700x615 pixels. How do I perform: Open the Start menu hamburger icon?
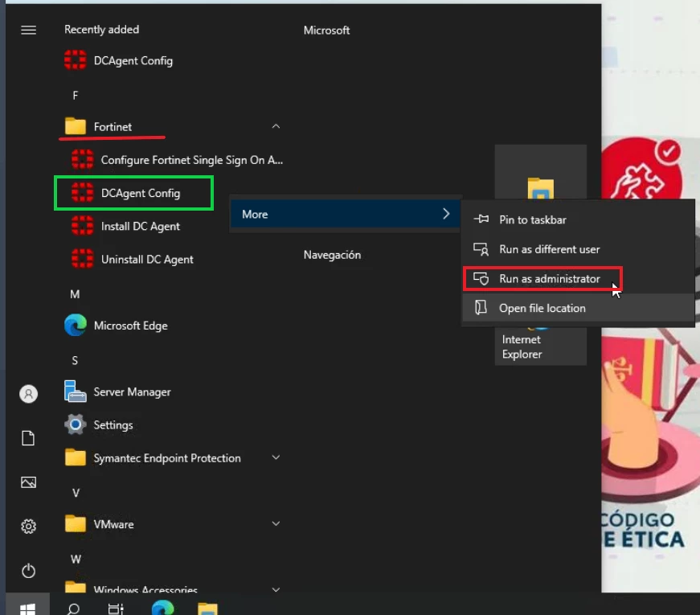pos(29,30)
